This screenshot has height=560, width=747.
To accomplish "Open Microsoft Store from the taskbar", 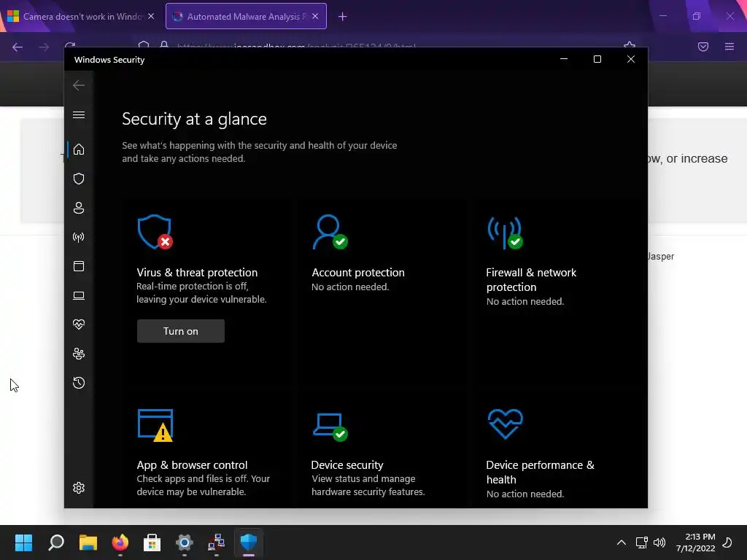I will tap(152, 542).
